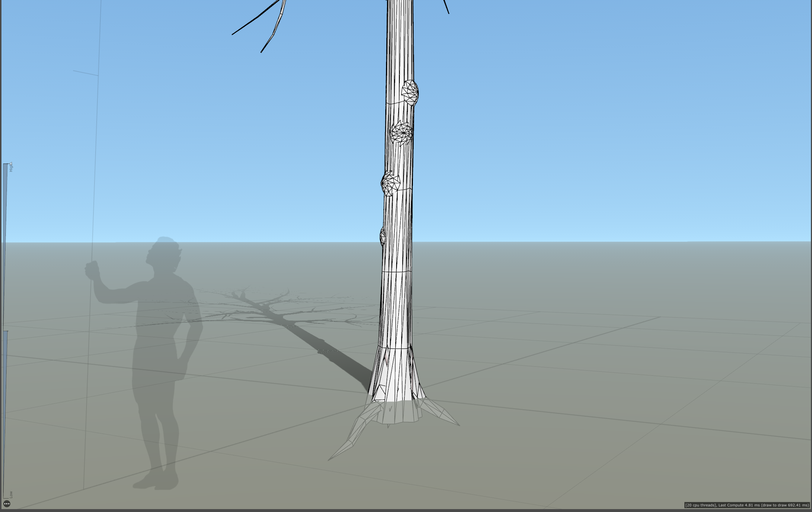Click the compute time status text
Image resolution: width=812 pixels, height=512 pixels.
(747, 505)
